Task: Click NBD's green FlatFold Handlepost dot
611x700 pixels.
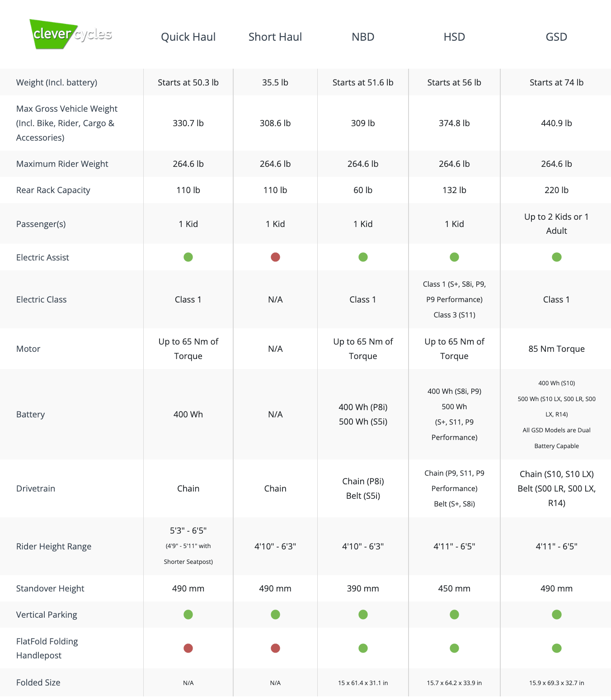Action: point(363,648)
